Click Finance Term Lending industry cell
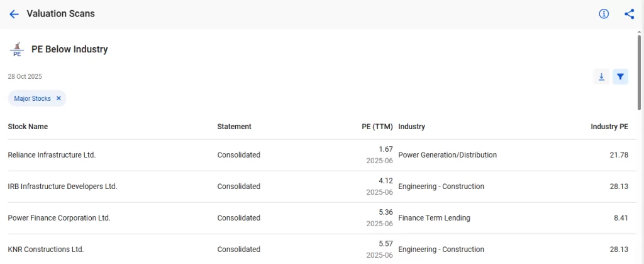 click(434, 218)
